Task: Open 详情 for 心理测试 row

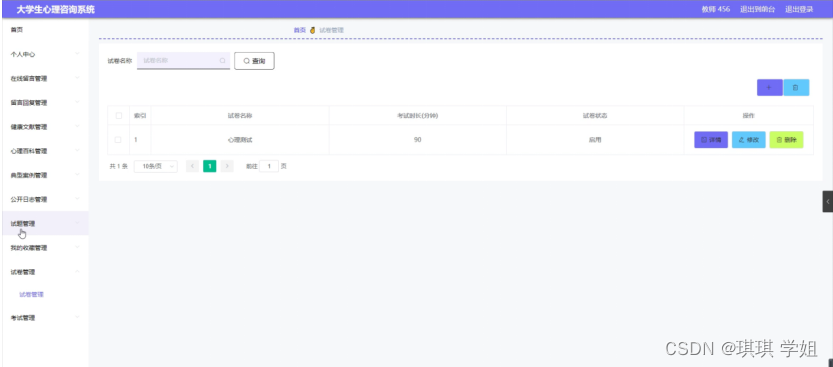Action: (x=711, y=140)
